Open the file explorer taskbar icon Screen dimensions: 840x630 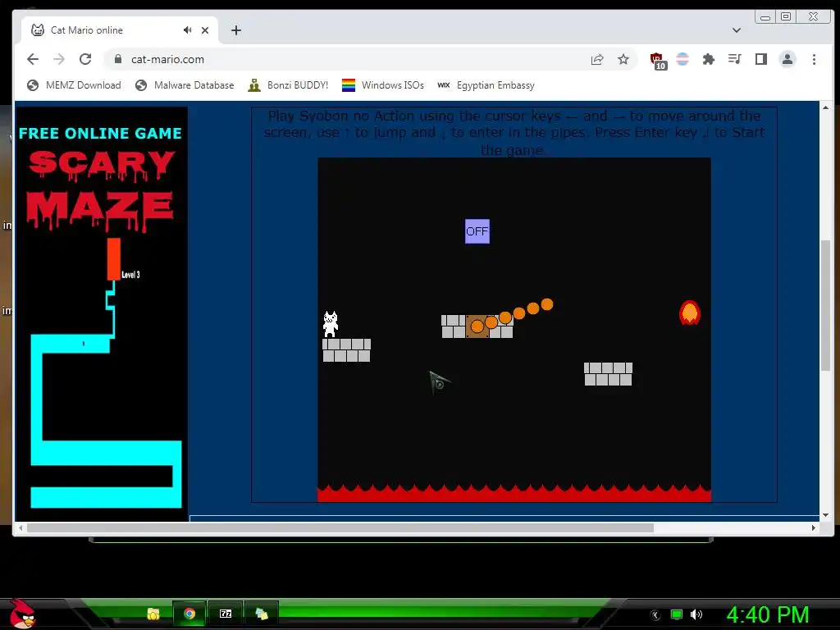[x=153, y=614]
